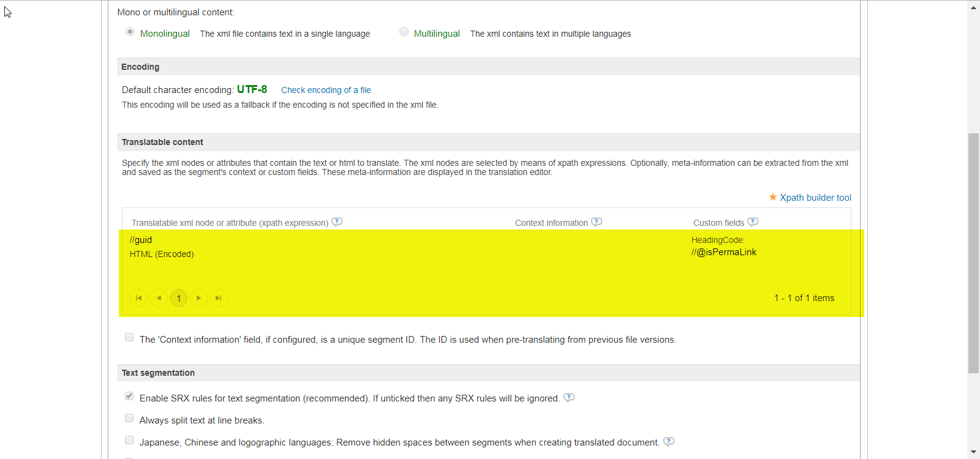This screenshot has width=980, height=459.
Task: Select the Multilingual radio button
Action: 404,32
